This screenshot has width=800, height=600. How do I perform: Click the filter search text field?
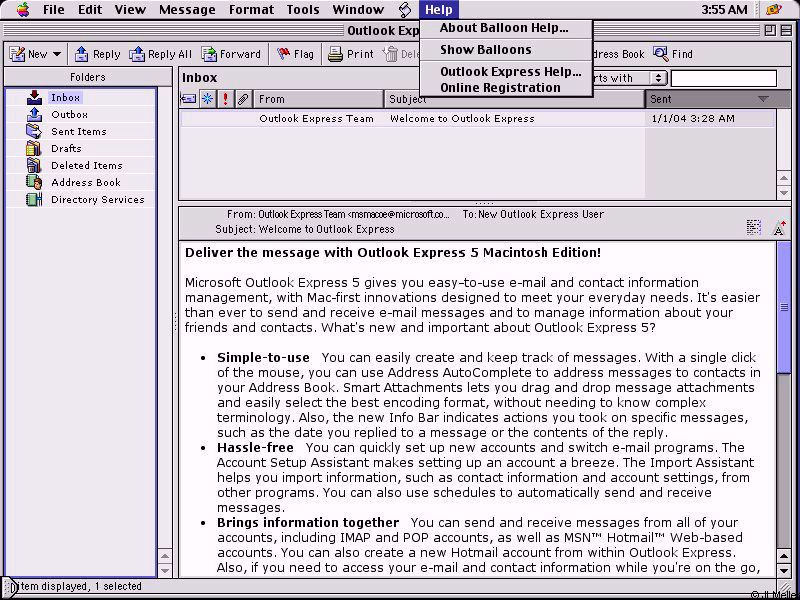coord(724,78)
